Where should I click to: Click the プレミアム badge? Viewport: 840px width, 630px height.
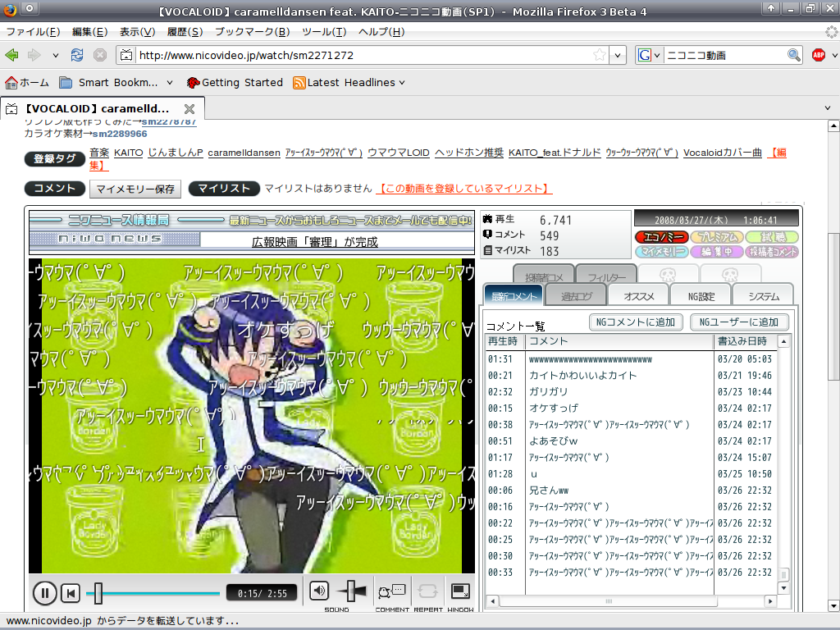click(x=717, y=237)
